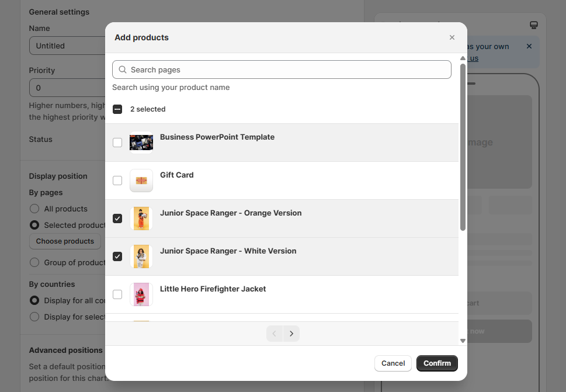Open Business PowerPoint Template thumbnail
This screenshot has width=566, height=392.
tap(141, 143)
